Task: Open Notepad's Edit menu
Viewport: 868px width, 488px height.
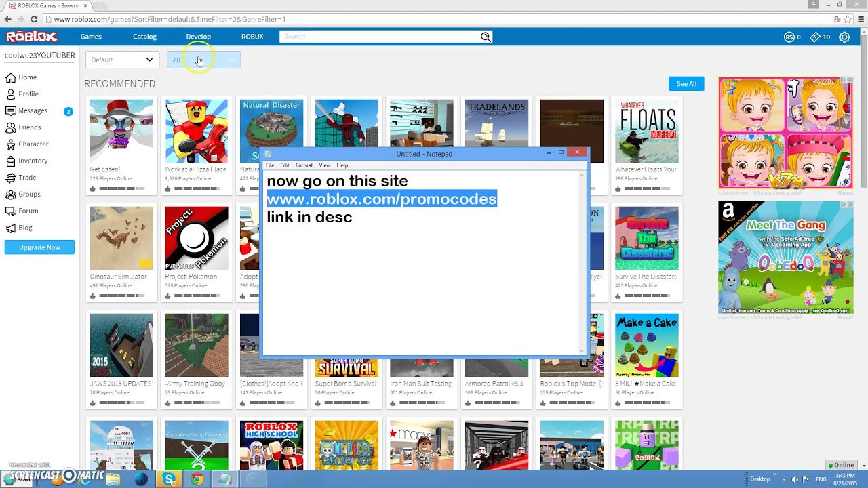Action: tap(285, 165)
